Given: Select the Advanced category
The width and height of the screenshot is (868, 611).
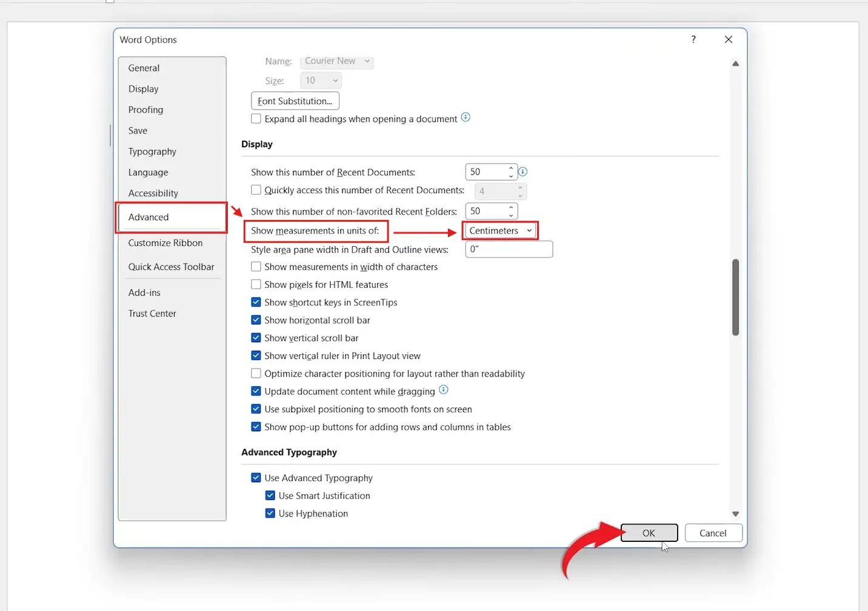Looking at the screenshot, I should click(x=172, y=217).
